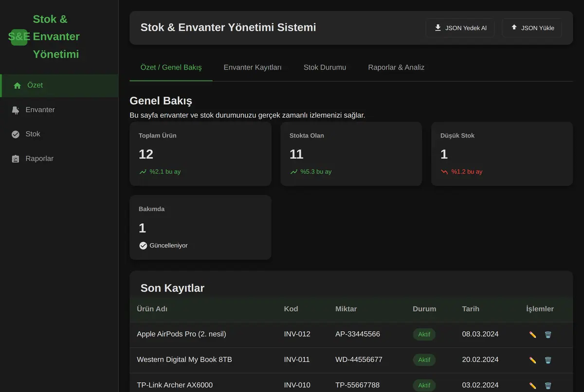Click the Stok checkmark sidebar icon
The height and width of the screenshot is (392, 584).
[x=16, y=134]
